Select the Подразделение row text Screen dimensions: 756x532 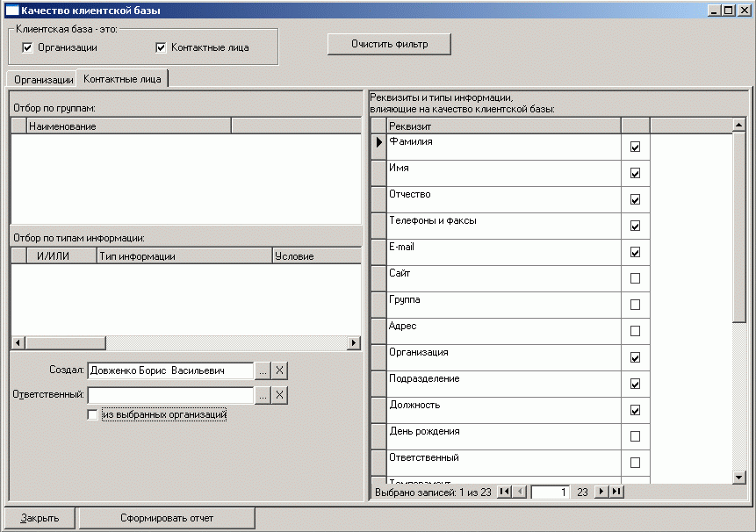(x=424, y=378)
